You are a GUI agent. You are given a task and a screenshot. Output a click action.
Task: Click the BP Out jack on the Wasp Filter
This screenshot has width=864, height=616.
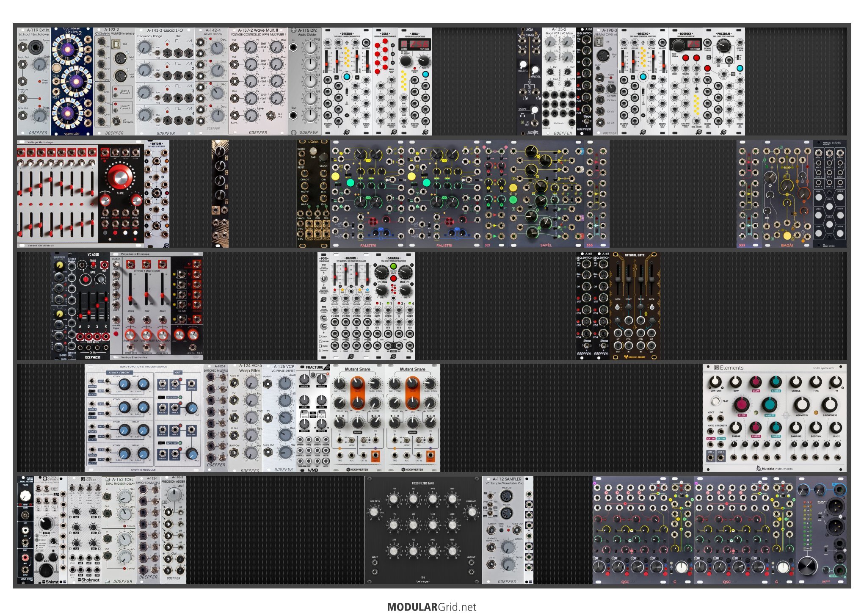coord(234,435)
